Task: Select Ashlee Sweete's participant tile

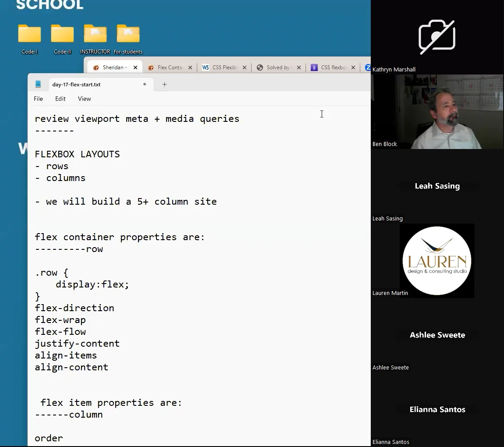Action: 437,335
